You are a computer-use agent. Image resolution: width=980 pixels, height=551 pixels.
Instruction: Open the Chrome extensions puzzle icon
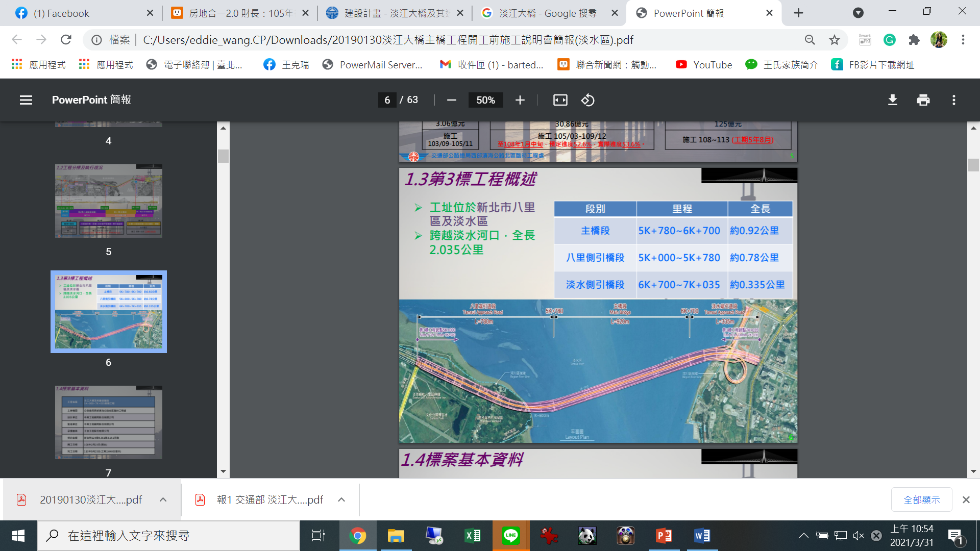[x=914, y=40]
